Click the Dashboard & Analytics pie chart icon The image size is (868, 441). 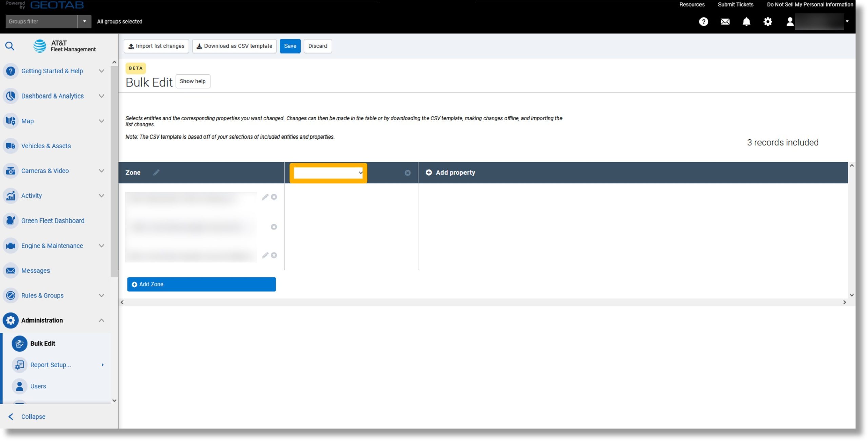(11, 96)
